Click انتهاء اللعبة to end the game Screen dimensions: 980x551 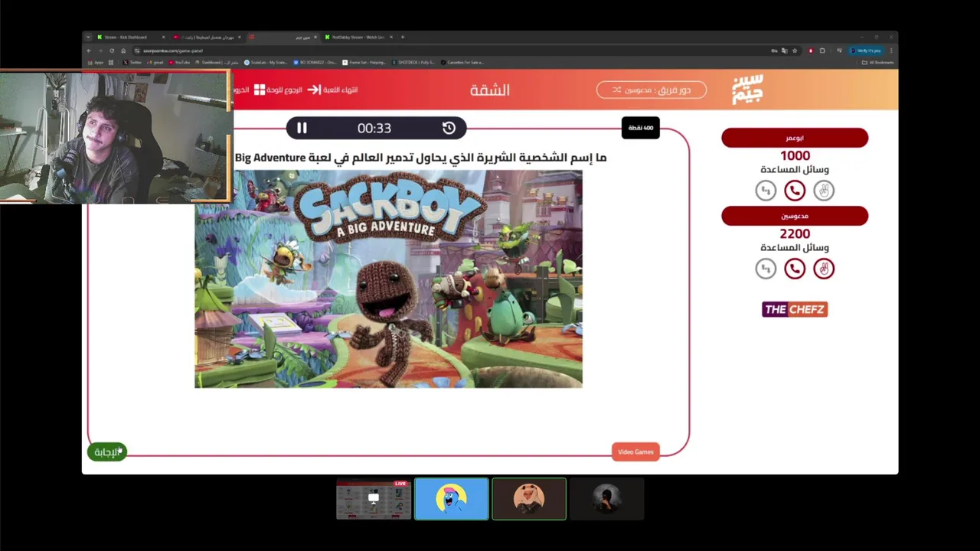[x=333, y=90]
